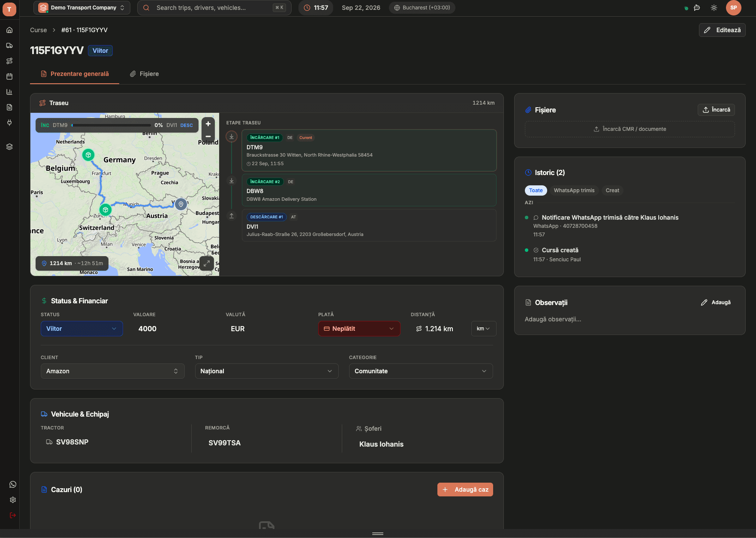Click green loading marker near Netherlands

[x=88, y=155]
